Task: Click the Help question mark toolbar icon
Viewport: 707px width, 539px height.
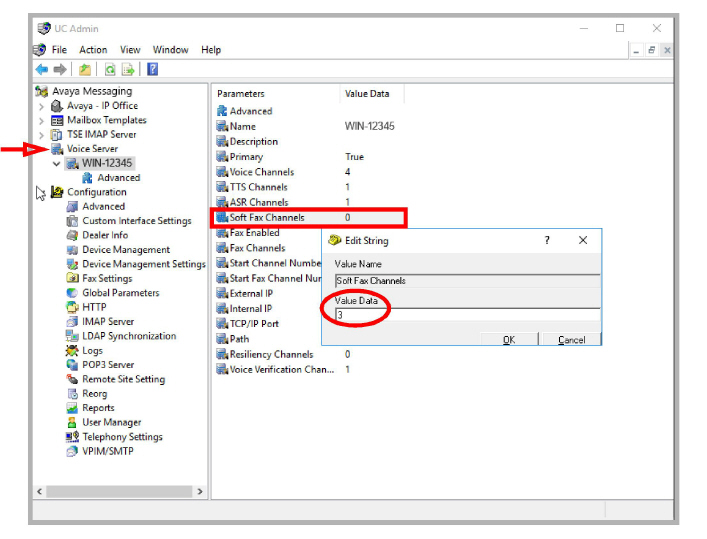Action: [152, 69]
